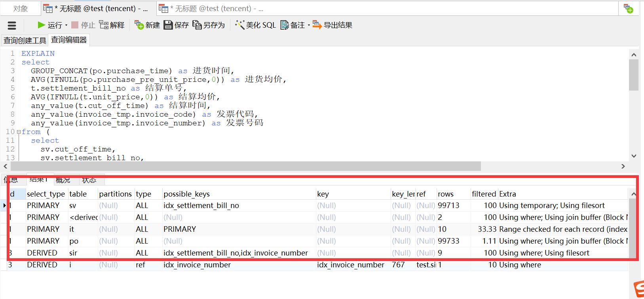Click the Run (运行) play icon
Screen dimensions: 644x299
coord(41,25)
